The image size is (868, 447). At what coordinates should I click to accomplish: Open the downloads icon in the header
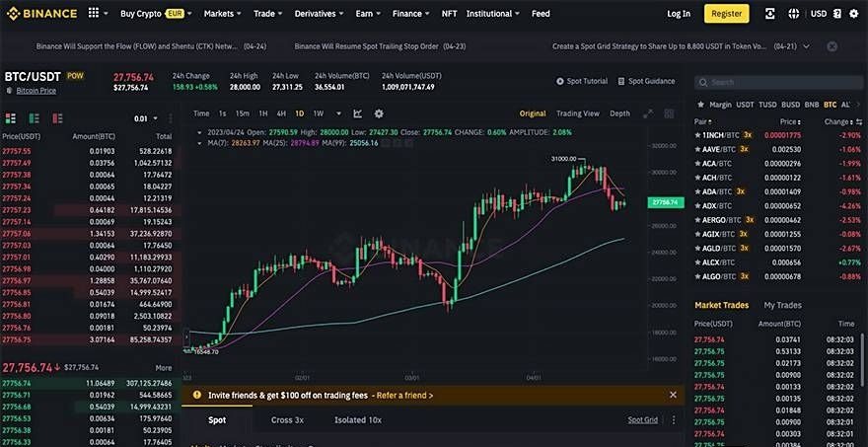tap(770, 14)
